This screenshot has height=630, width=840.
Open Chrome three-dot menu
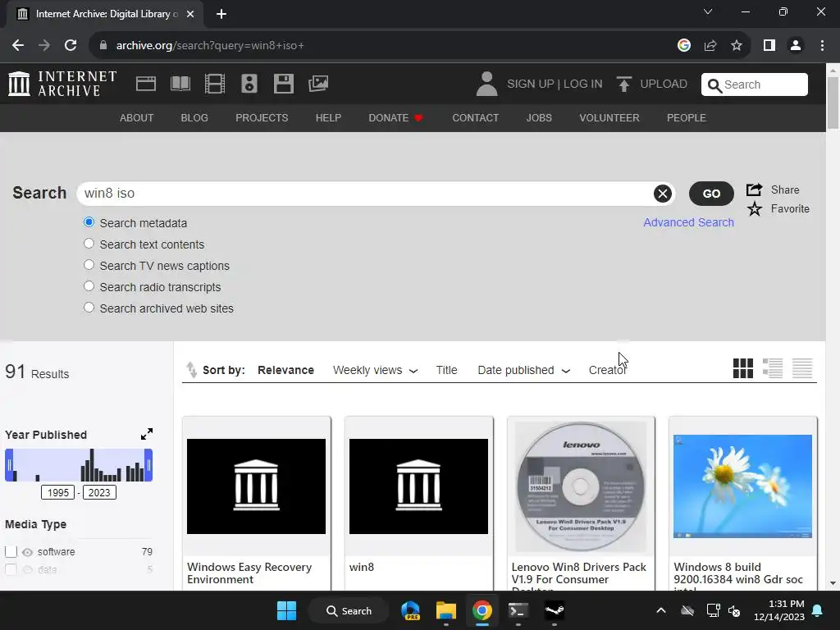pyautogui.click(x=822, y=46)
